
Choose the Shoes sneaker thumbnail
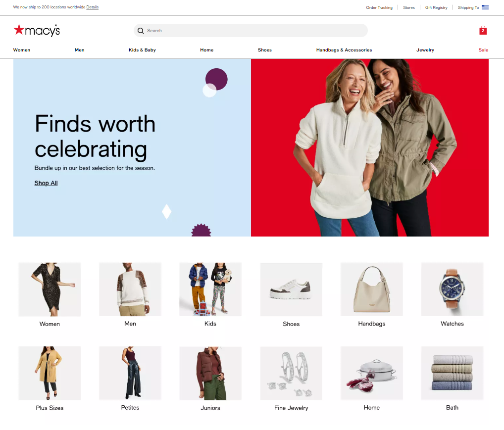coord(291,289)
